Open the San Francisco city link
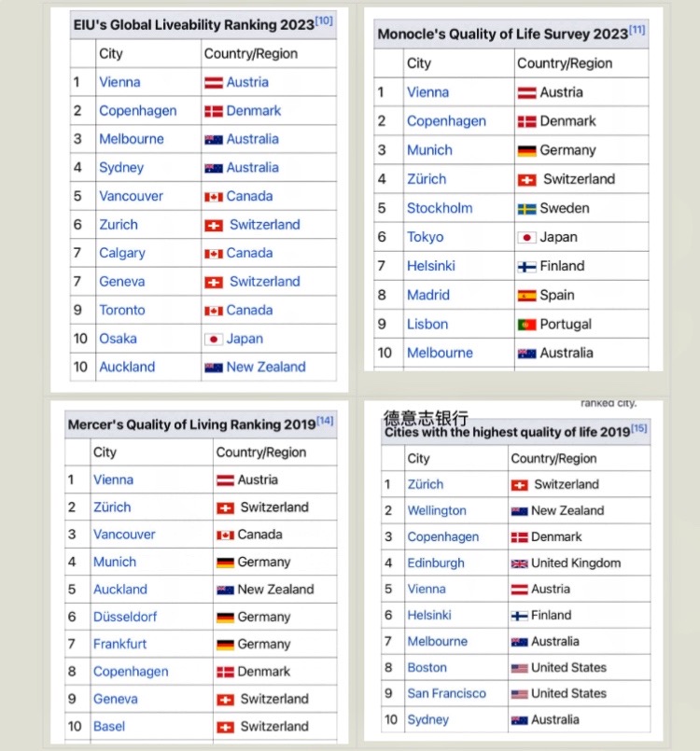Screen dimensions: 700x751 [446, 693]
